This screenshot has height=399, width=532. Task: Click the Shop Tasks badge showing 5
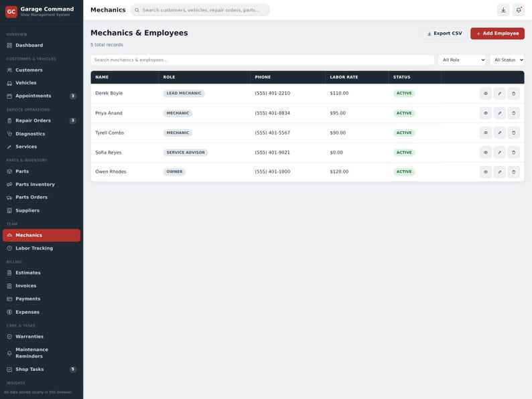point(72,369)
